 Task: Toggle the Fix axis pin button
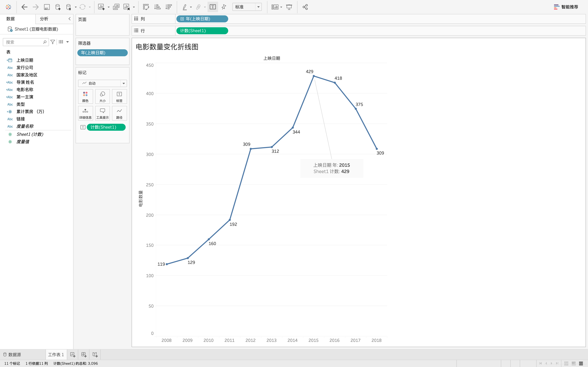(224, 7)
